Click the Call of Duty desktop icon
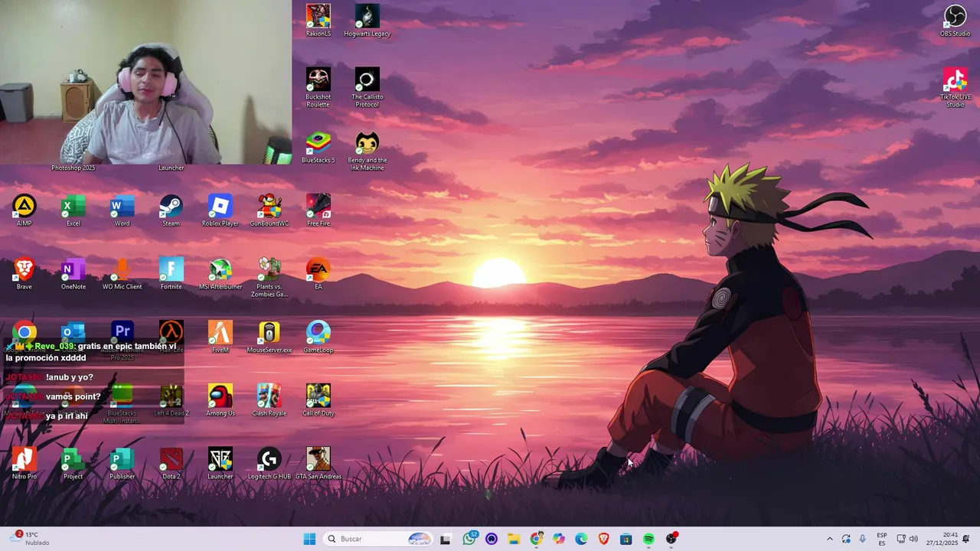The image size is (980, 551). (318, 401)
